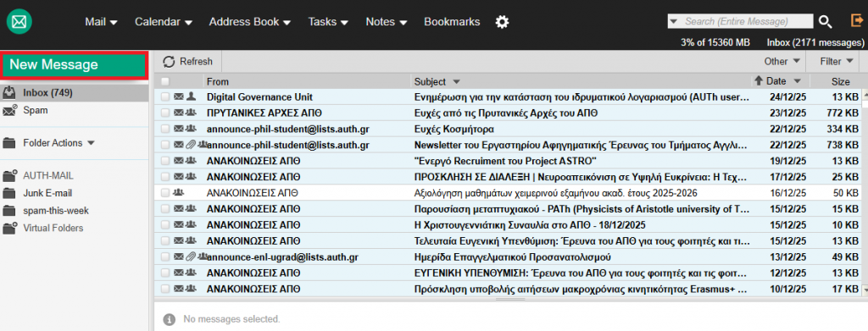Image resolution: width=868 pixels, height=331 pixels.
Task: Click the Refresh button
Action: click(x=187, y=61)
